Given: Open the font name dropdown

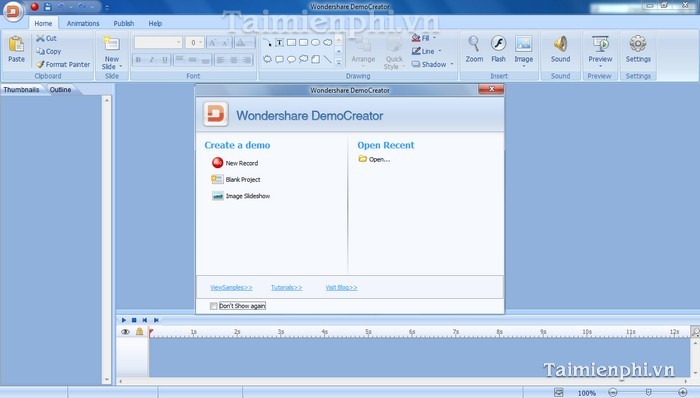Looking at the screenshot, I should [179, 42].
